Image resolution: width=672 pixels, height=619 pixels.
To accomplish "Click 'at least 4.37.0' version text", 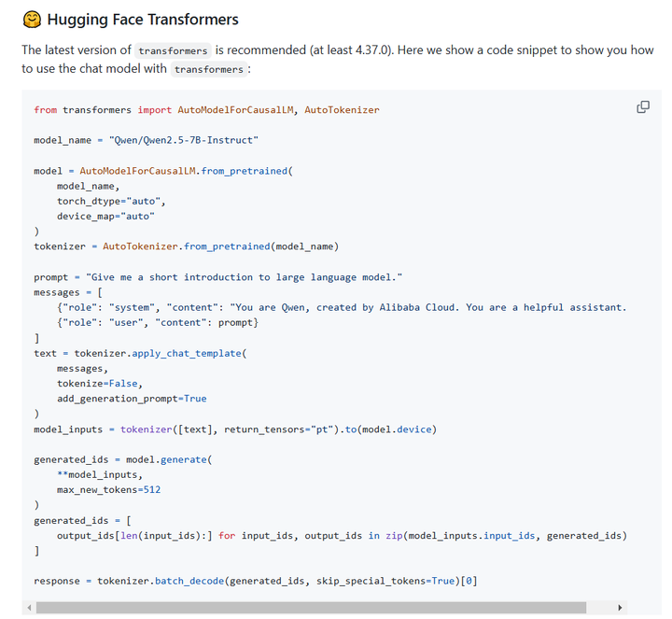I will (352, 50).
